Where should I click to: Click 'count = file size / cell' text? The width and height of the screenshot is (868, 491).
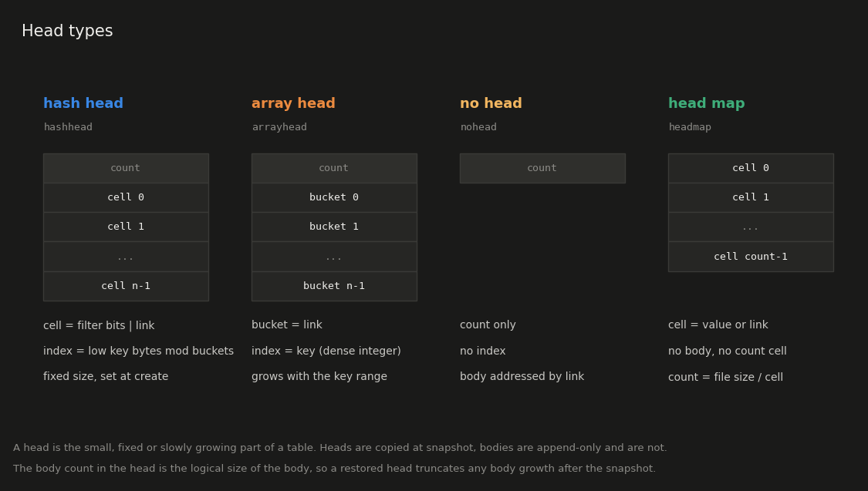tap(726, 377)
